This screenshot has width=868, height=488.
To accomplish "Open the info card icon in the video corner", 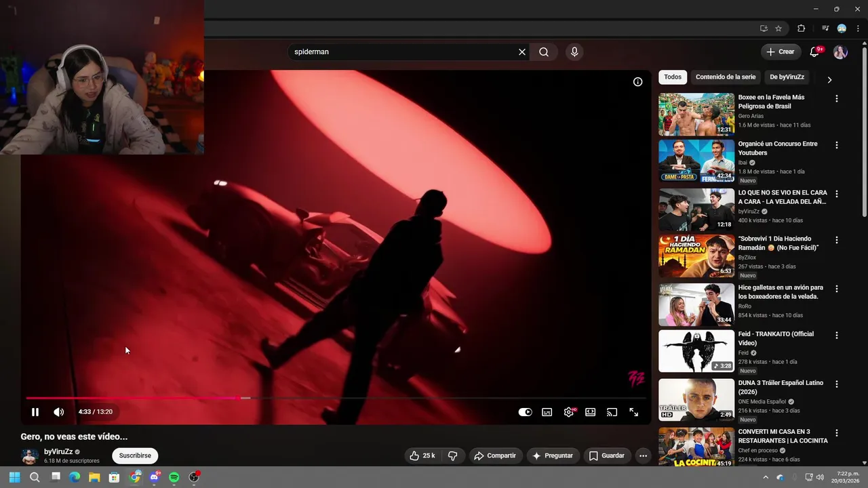I will [637, 82].
